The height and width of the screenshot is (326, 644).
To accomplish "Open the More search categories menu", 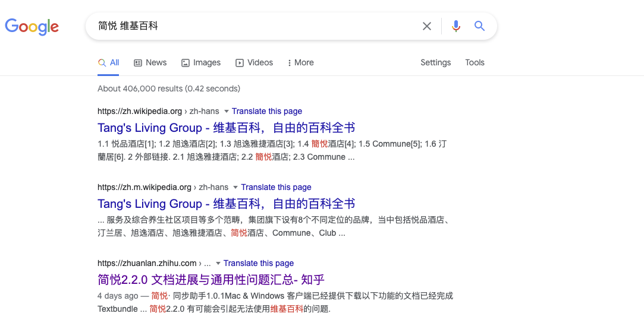I will [300, 63].
